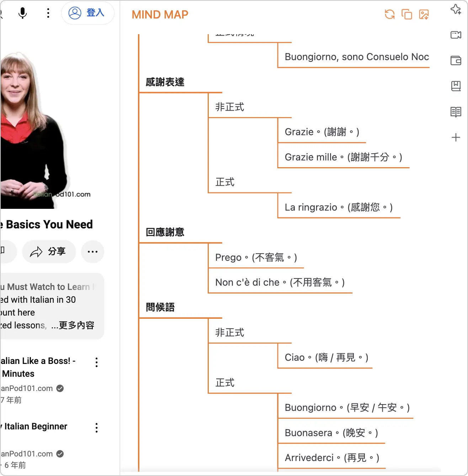Select the La ringrazio。(感謝您。) node
The width and height of the screenshot is (468, 476).
[x=339, y=207]
